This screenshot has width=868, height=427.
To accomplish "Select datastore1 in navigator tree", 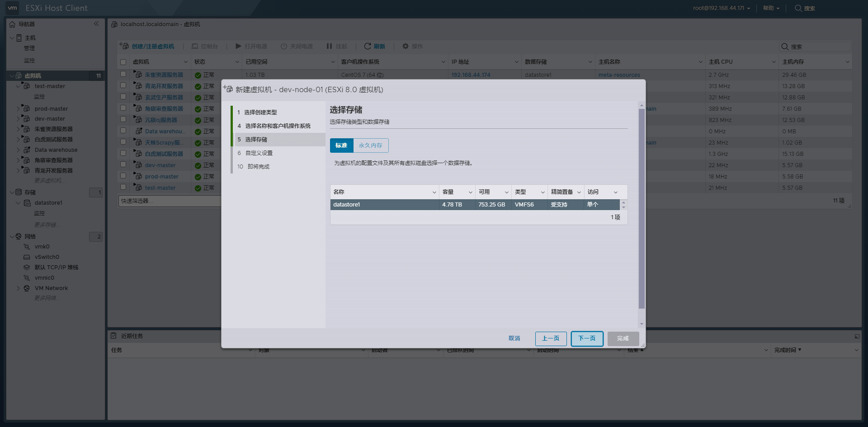I will (x=48, y=203).
